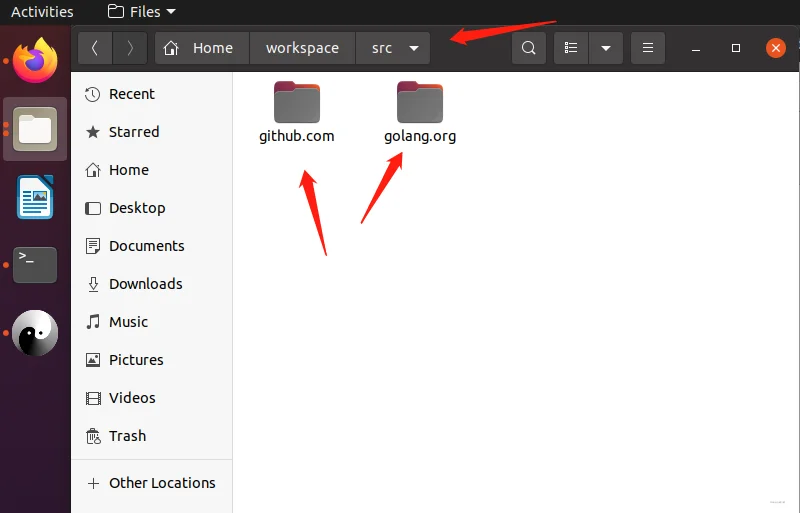
Task: Maximize the Files window
Action: (736, 48)
